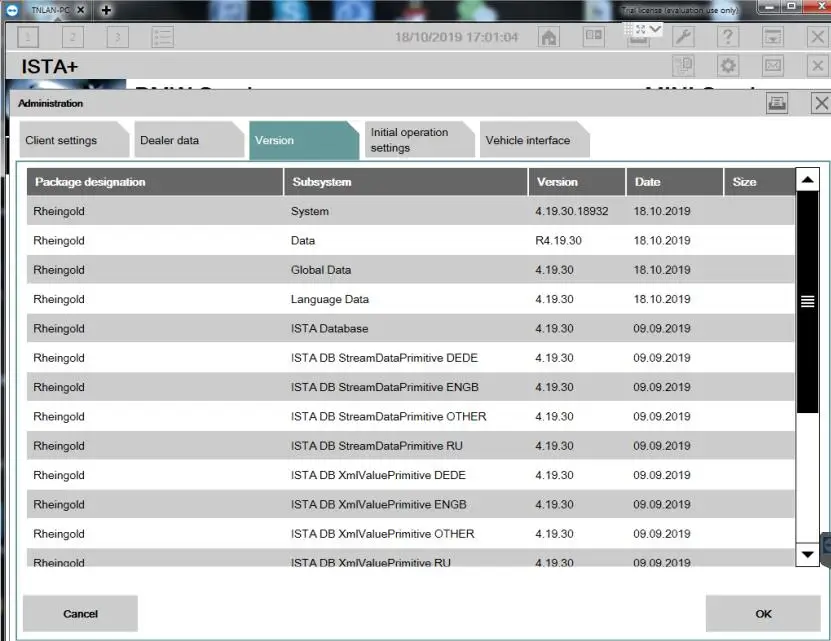The image size is (831, 641).
Task: Click the ISTA home icon
Action: coord(549,37)
